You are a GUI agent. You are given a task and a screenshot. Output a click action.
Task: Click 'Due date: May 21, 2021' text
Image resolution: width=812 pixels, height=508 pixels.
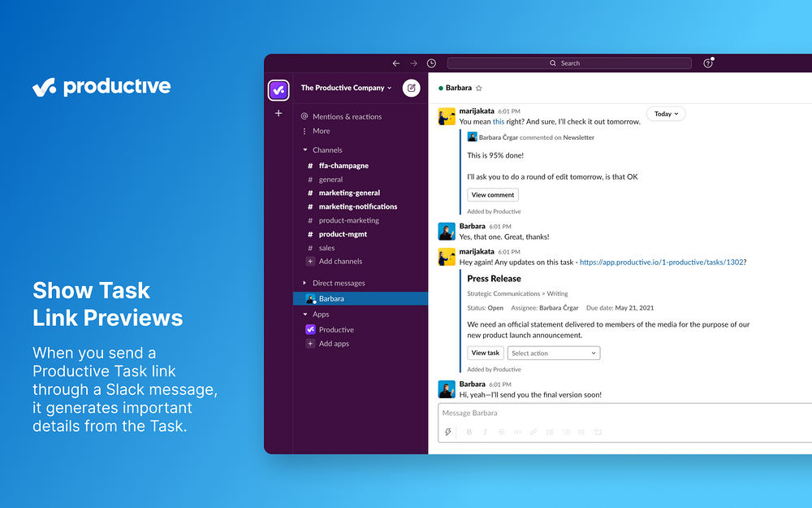click(x=620, y=308)
